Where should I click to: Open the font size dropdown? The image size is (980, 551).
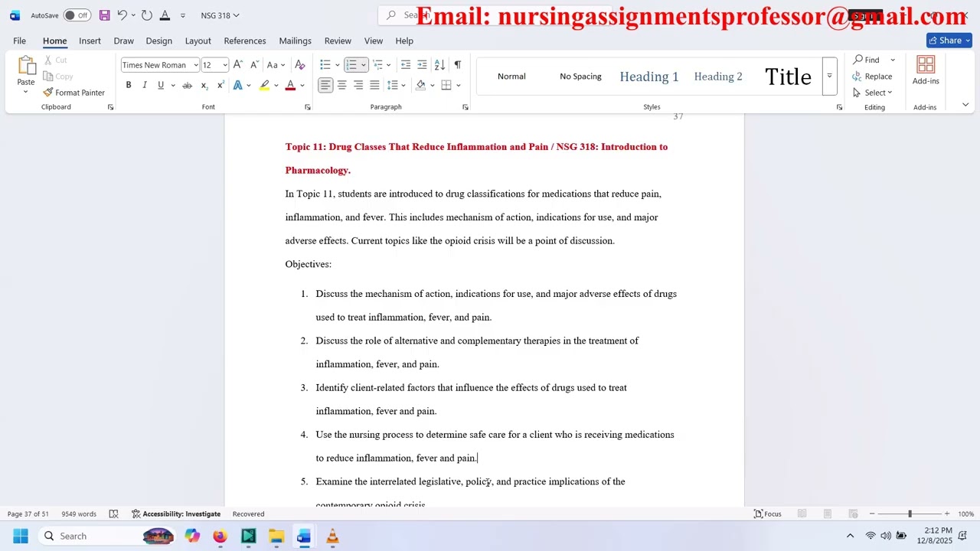click(224, 65)
